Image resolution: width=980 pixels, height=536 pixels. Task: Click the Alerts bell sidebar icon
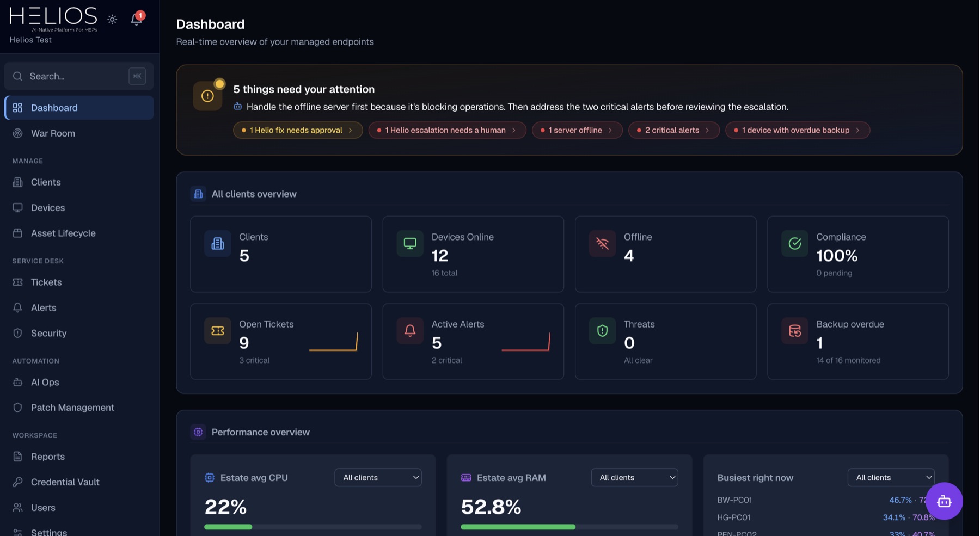[17, 308]
